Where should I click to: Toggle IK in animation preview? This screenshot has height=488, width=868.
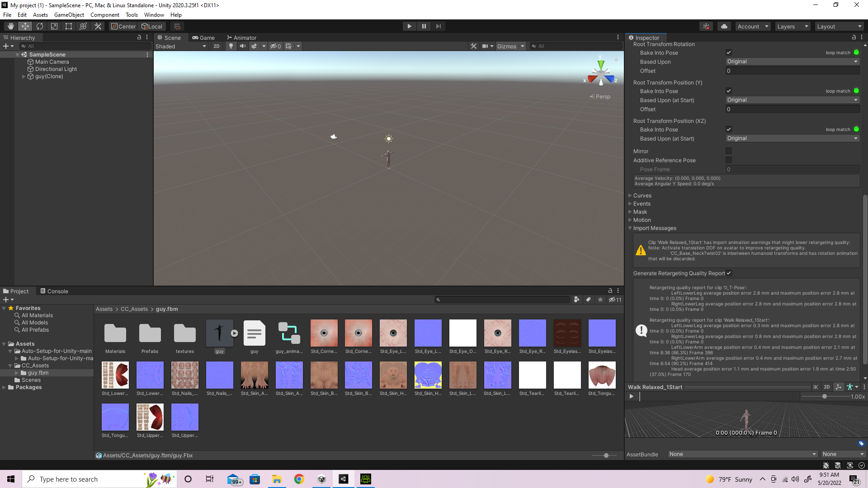click(x=816, y=387)
